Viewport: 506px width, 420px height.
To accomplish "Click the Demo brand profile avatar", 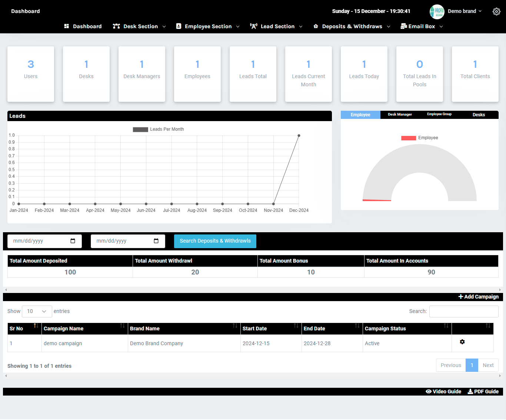I will tap(437, 11).
